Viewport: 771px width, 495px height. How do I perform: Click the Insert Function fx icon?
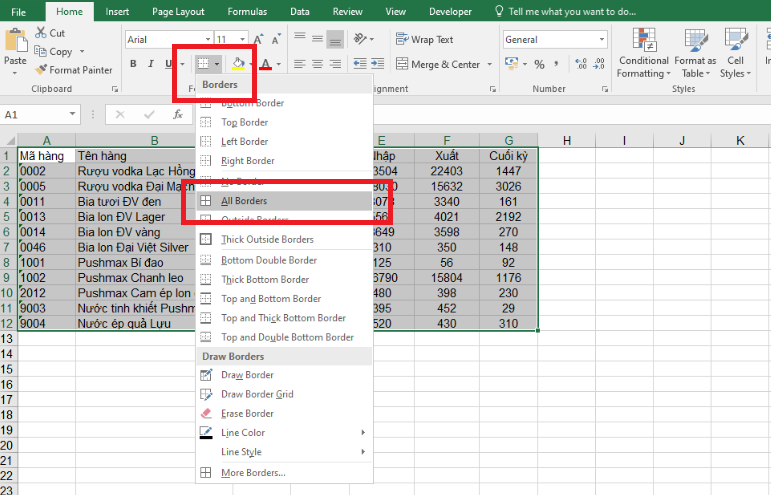coord(177,115)
